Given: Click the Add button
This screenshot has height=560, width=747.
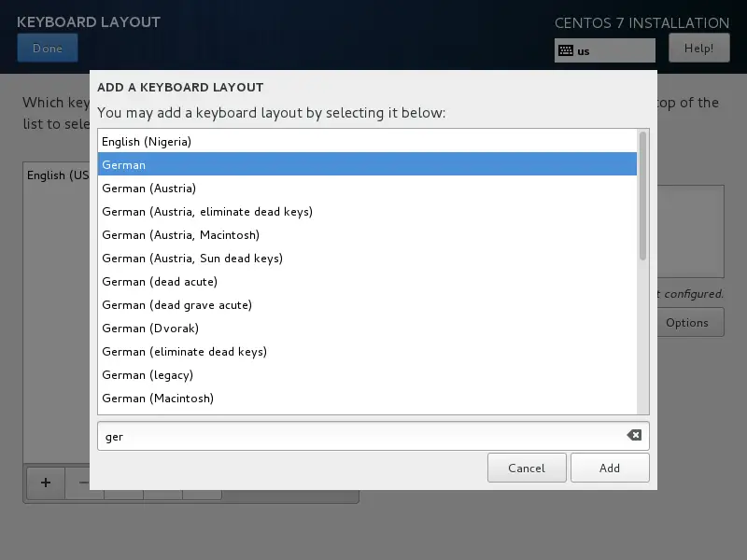Looking at the screenshot, I should [610, 468].
